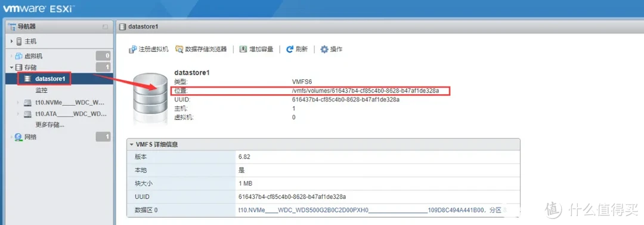The height and width of the screenshot is (225, 644).
Task: Click the Increase capacity icon
Action: [x=243, y=49]
